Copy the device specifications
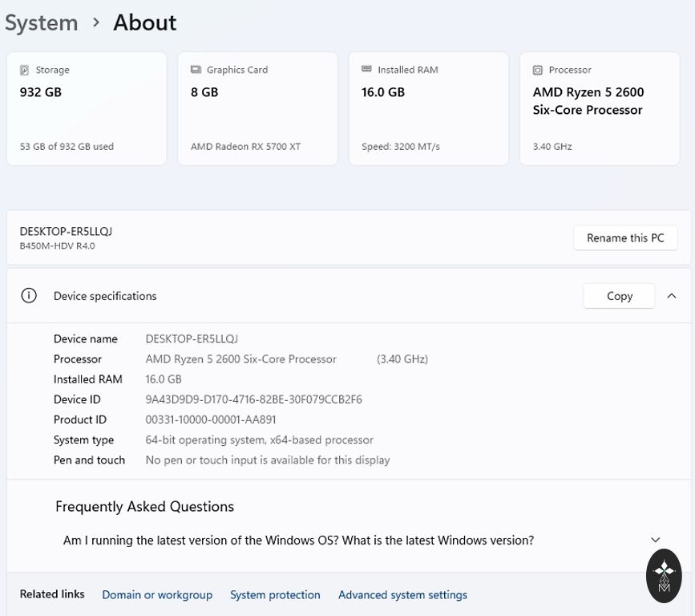This screenshot has height=616, width=695. click(619, 296)
